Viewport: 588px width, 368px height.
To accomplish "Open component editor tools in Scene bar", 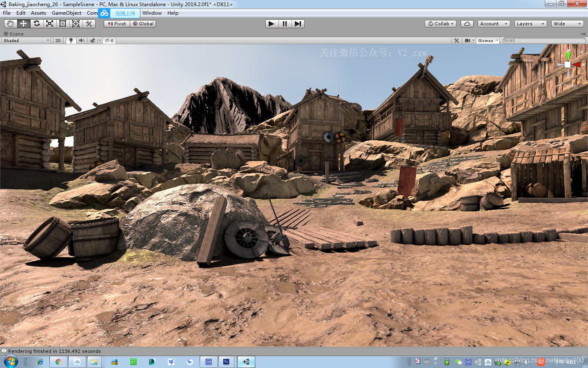I will click(457, 40).
